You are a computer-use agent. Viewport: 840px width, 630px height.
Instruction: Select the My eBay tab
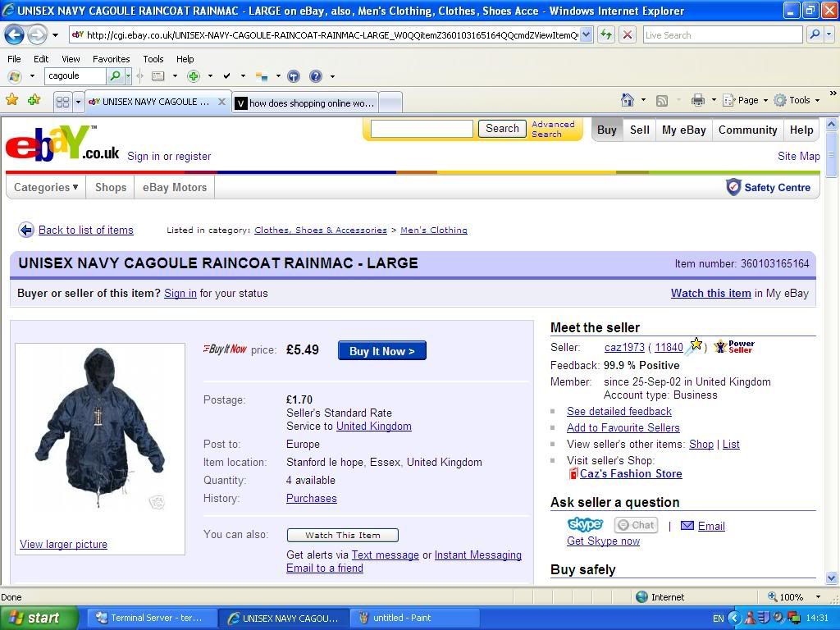[683, 130]
